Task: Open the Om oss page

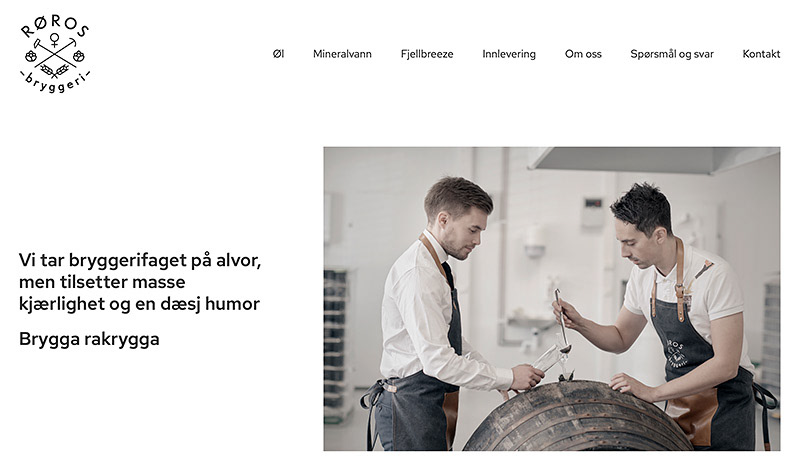Action: (583, 54)
